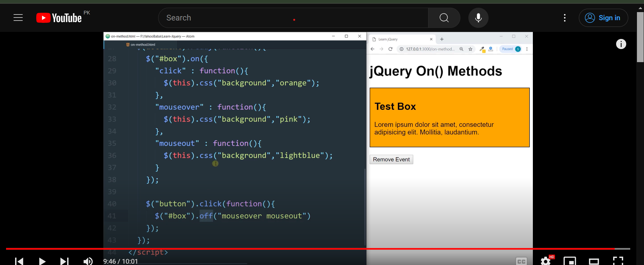
Task: Click the page's vertical scrollbar thumb
Action: [640, 37]
